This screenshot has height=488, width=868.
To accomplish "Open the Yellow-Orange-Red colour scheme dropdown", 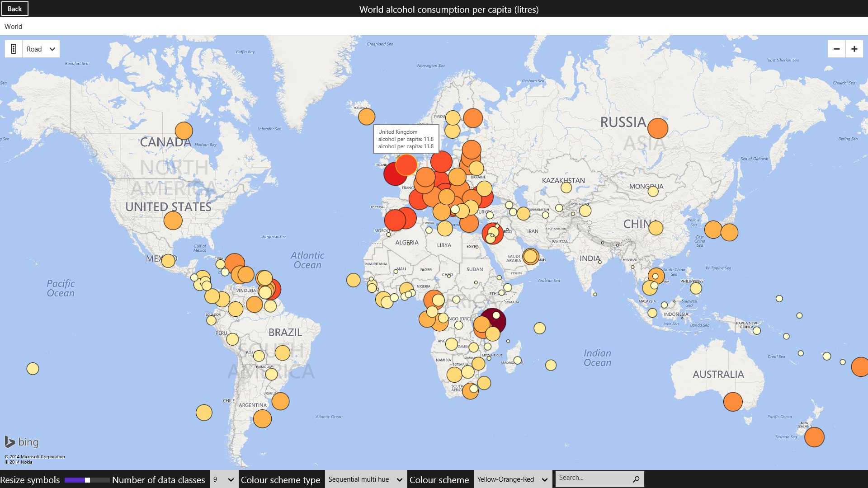I will point(512,479).
